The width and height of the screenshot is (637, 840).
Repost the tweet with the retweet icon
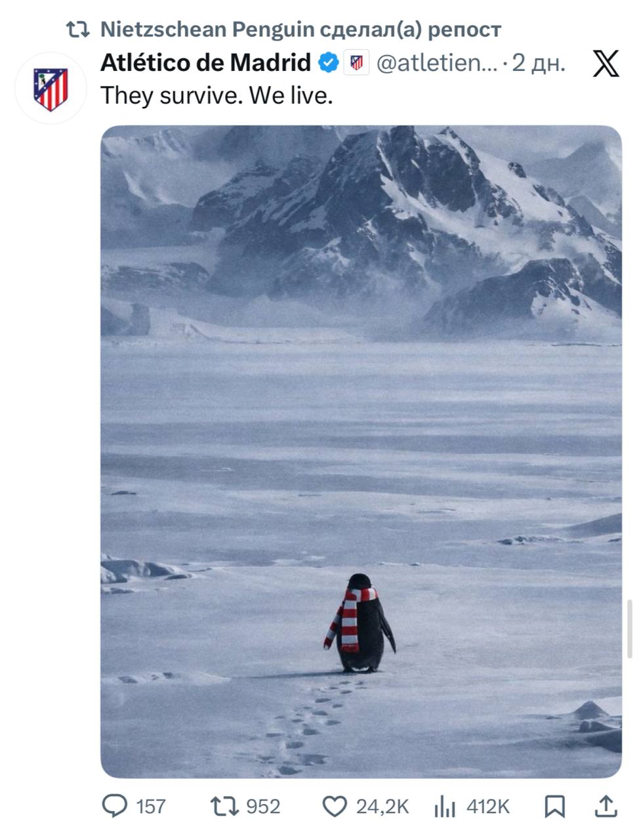224,806
